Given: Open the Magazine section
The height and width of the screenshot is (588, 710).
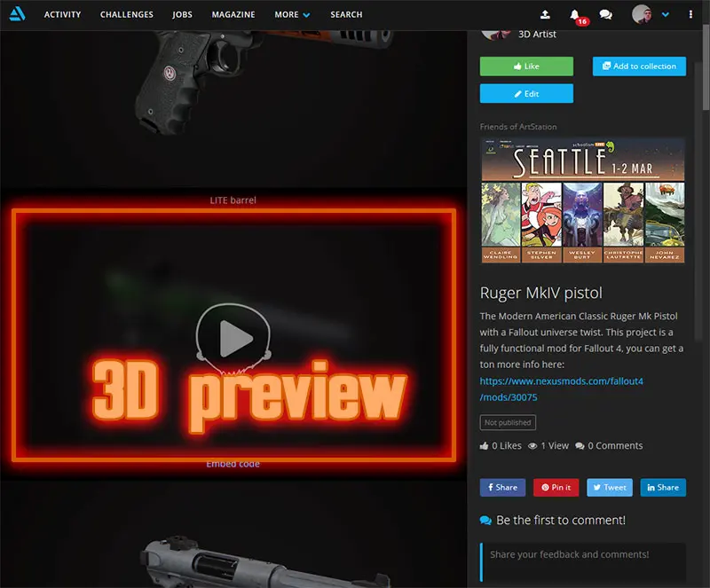Looking at the screenshot, I should point(233,14).
